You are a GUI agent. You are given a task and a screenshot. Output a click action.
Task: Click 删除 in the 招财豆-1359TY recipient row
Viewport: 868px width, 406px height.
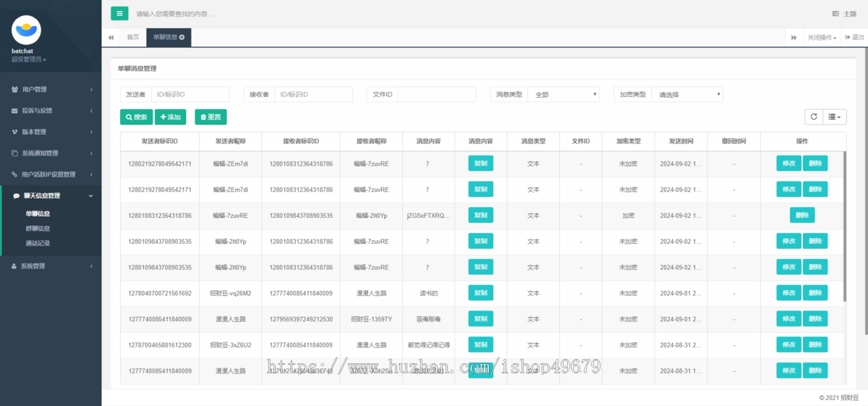pos(816,319)
